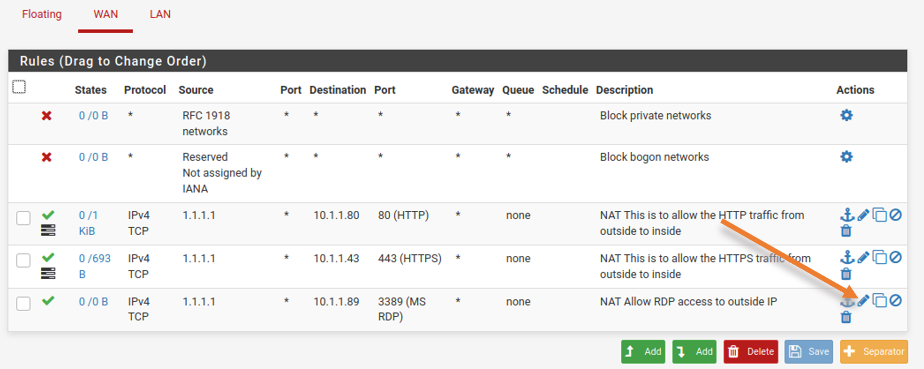Switch to the Floating tab

(42, 14)
